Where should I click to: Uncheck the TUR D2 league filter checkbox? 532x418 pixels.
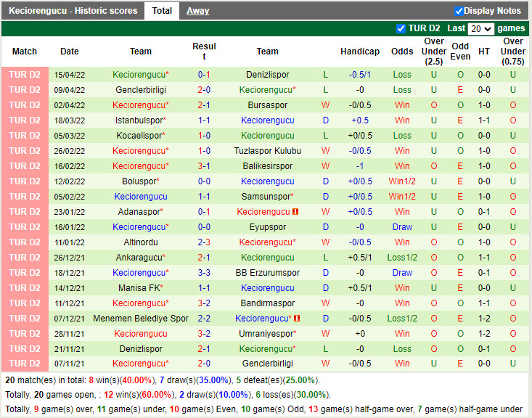(x=401, y=28)
